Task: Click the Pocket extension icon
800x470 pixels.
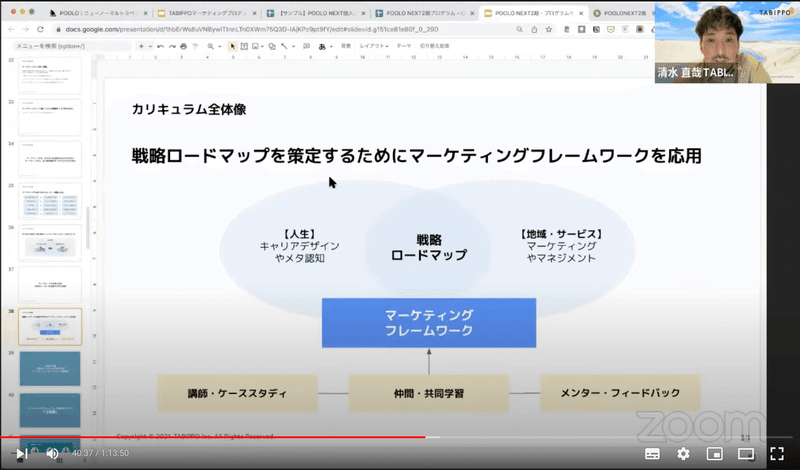Action: coord(610,30)
